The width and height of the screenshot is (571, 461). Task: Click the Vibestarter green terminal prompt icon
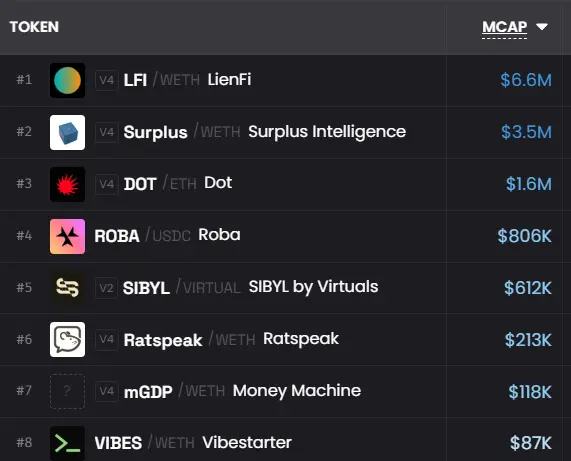67,443
